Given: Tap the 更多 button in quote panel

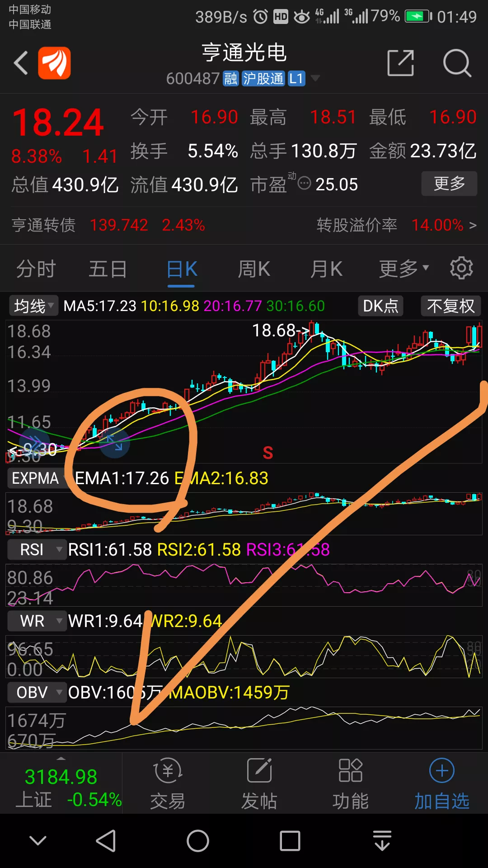Looking at the screenshot, I should (x=449, y=184).
